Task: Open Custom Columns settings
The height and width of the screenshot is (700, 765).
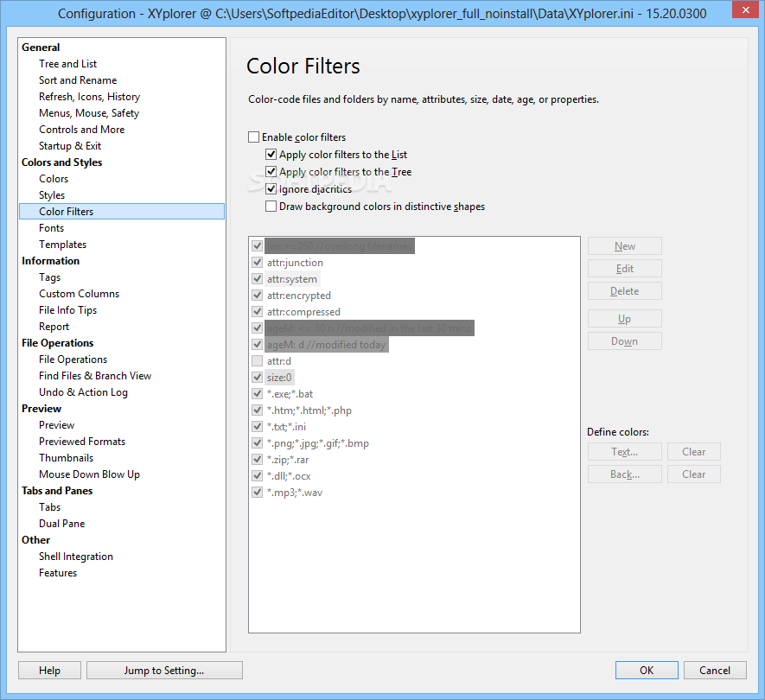Action: [x=79, y=294]
